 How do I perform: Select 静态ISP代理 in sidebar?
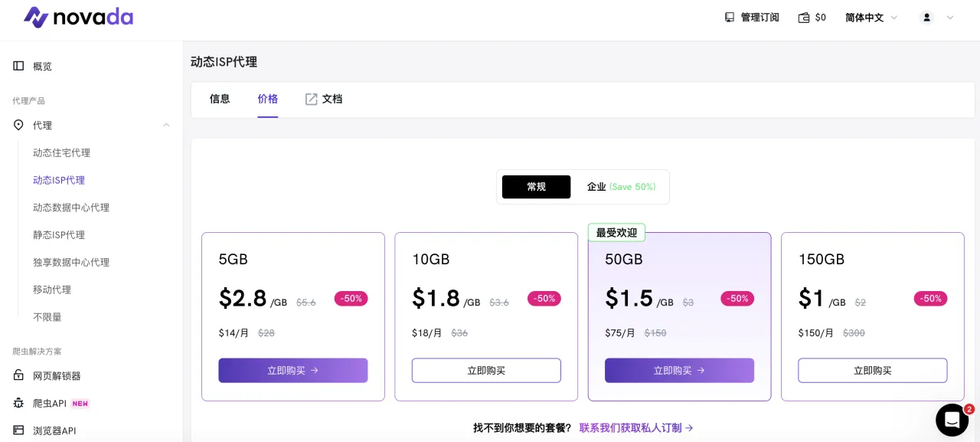point(59,235)
